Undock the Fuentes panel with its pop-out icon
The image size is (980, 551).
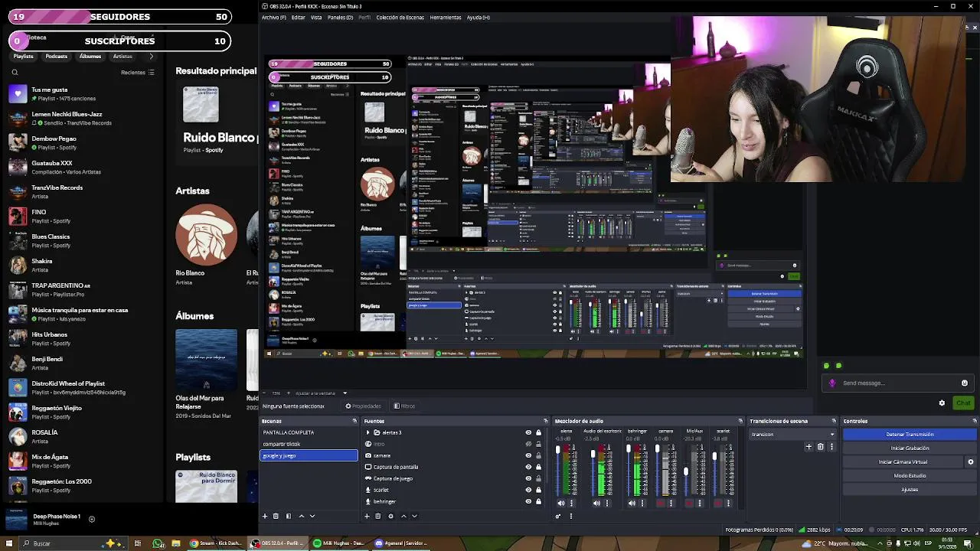tap(546, 421)
